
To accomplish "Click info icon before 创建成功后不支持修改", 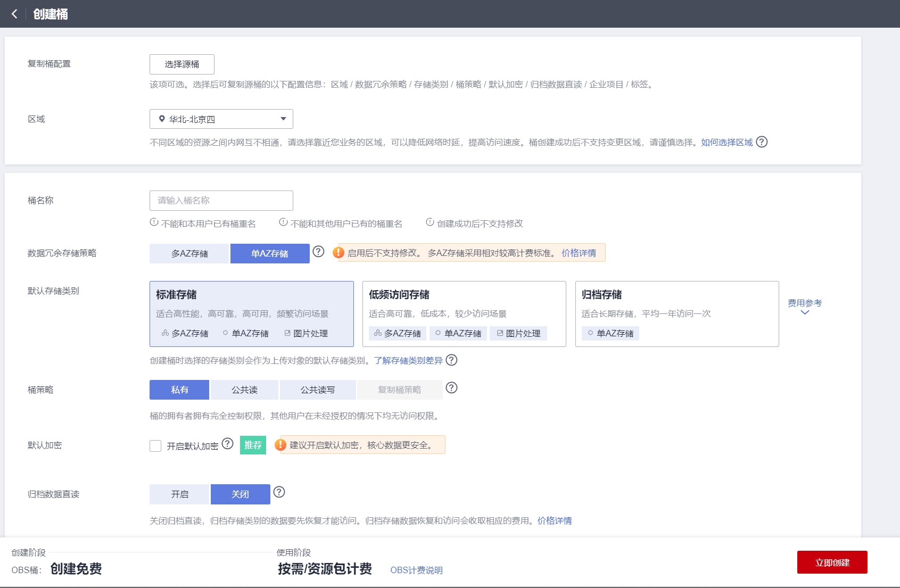I will click(x=430, y=222).
